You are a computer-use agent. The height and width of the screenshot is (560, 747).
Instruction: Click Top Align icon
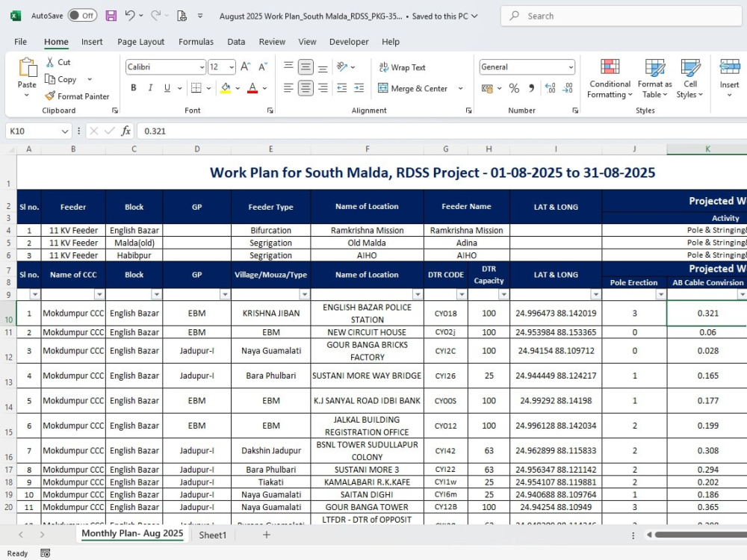coord(288,66)
